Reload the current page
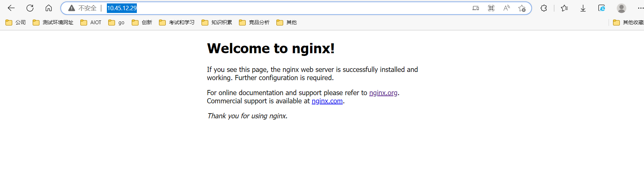Image resolution: width=644 pixels, height=178 pixels. tap(30, 8)
